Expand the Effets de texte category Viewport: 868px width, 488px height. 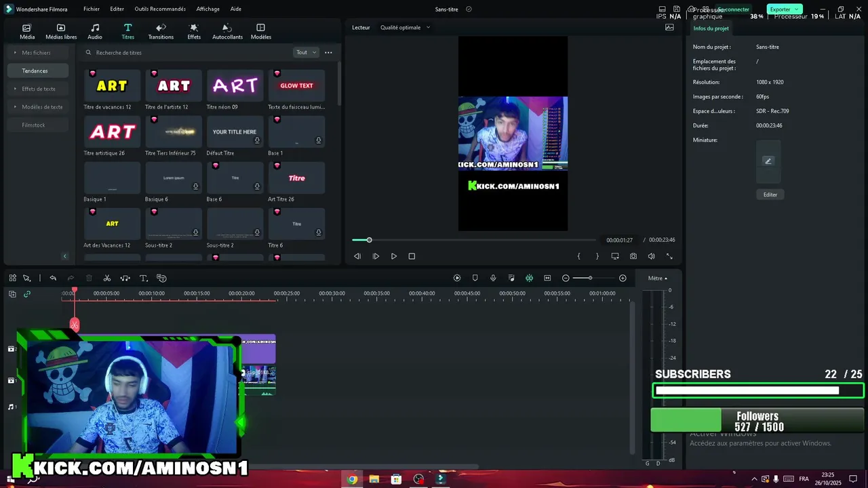pyautogui.click(x=38, y=89)
